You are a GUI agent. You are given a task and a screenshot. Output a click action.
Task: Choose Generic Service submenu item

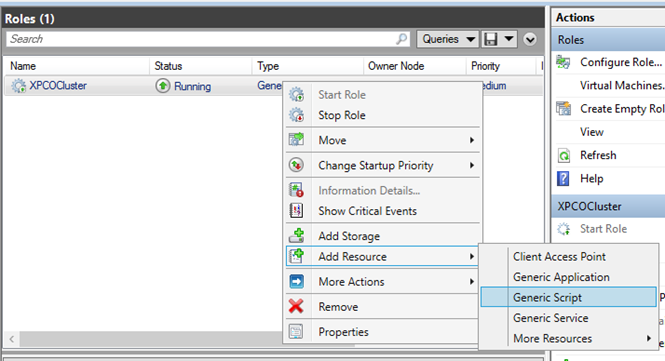point(568,318)
